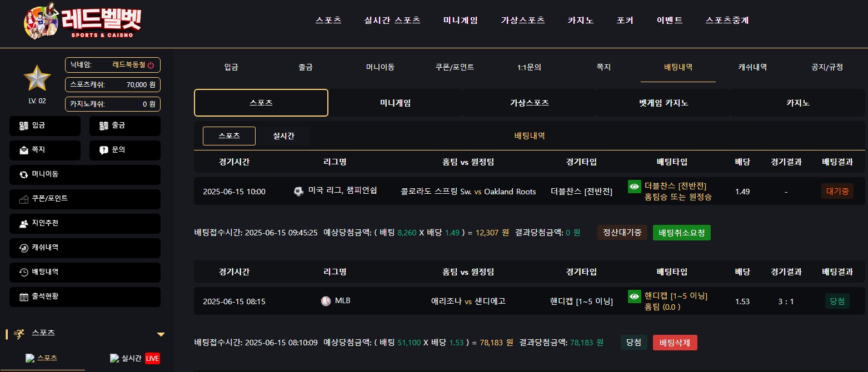Collapse the 스포츠 sidebar section arrow

(161, 334)
